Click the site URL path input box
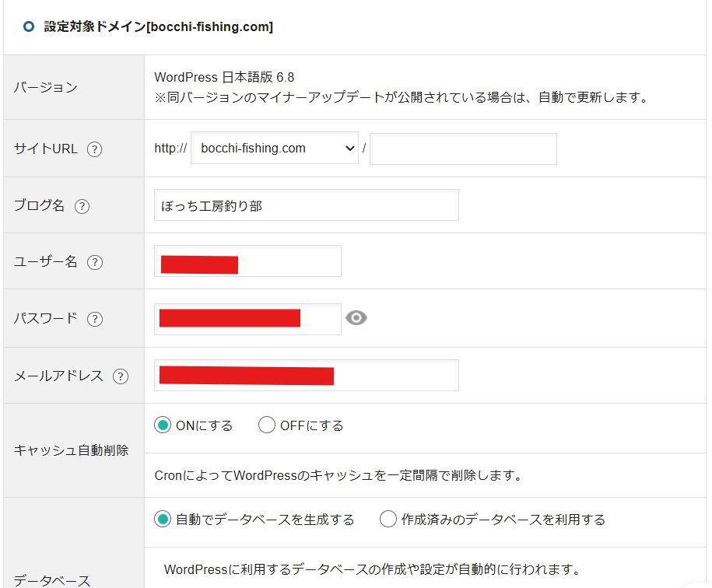Image resolution: width=712 pixels, height=588 pixels. pyautogui.click(x=464, y=149)
